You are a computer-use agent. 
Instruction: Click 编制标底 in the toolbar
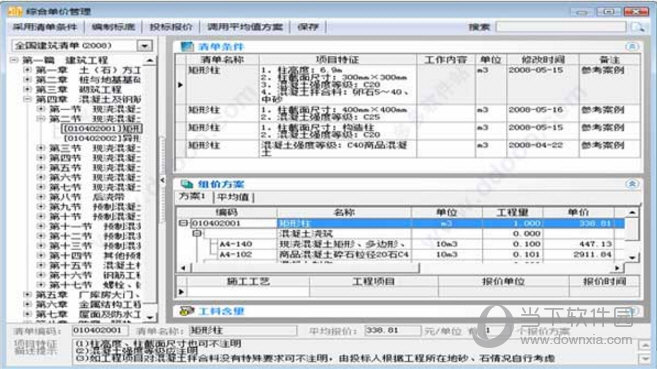[x=114, y=27]
